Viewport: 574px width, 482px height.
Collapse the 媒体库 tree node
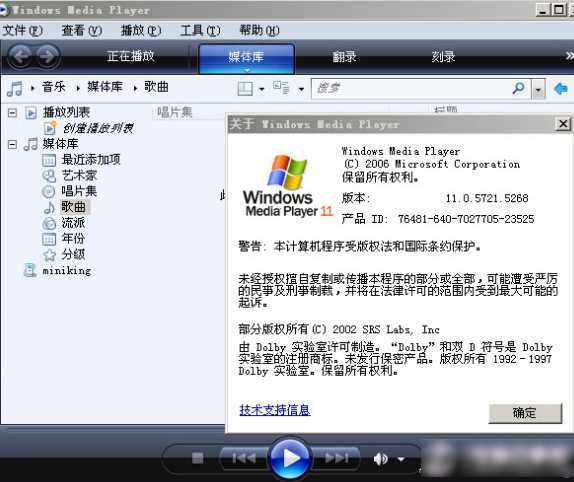[12, 145]
